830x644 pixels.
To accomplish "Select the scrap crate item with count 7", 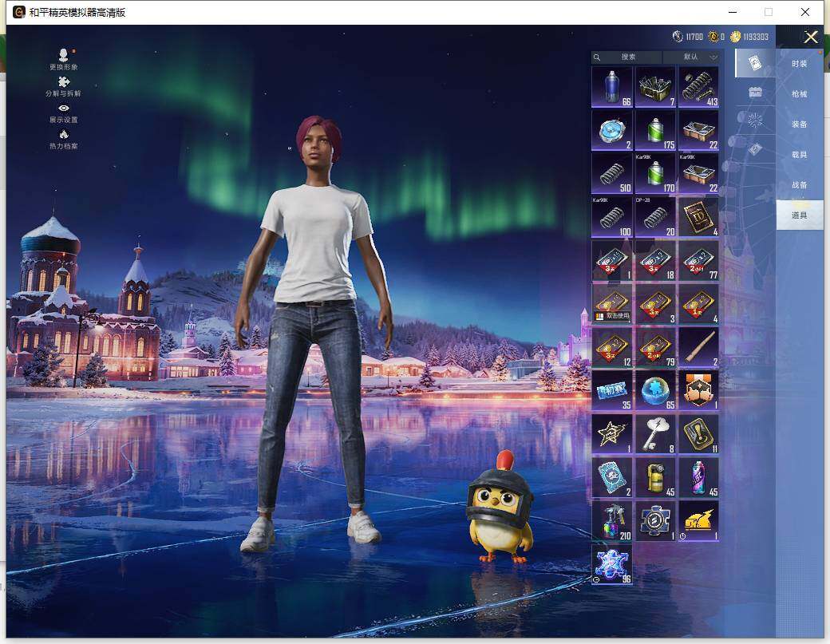I will pyautogui.click(x=655, y=87).
